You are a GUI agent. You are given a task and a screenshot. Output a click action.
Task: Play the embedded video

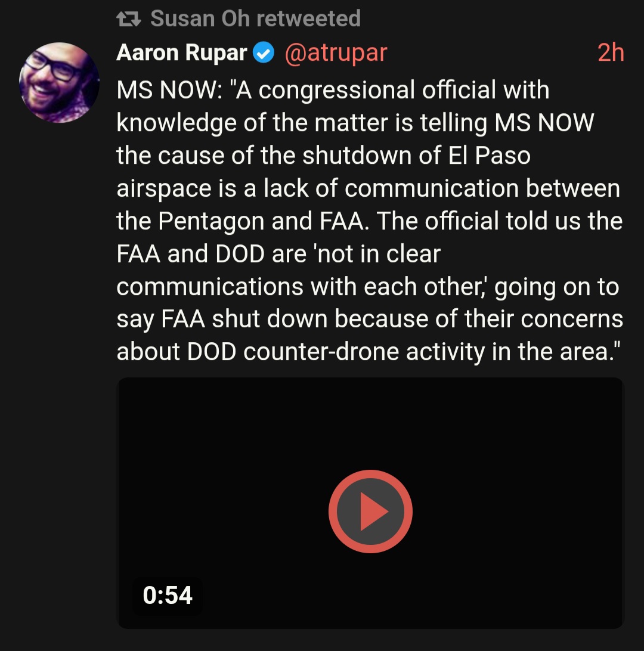pos(370,511)
